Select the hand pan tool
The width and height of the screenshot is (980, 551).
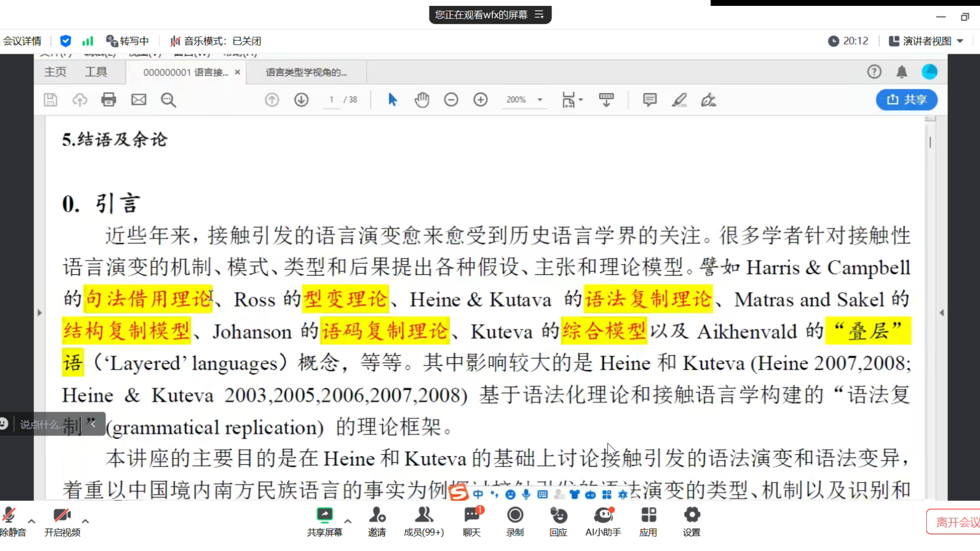point(422,99)
